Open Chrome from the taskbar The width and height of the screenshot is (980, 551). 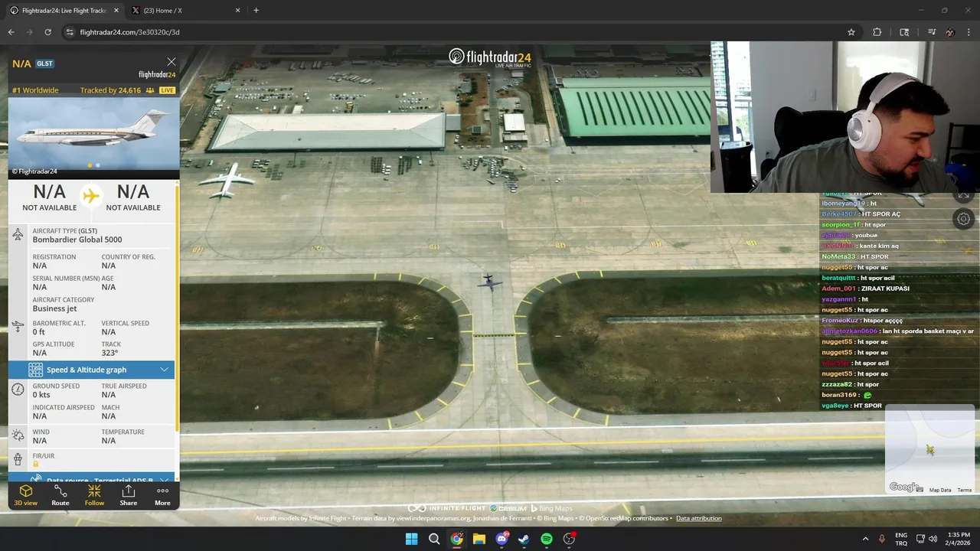456,539
